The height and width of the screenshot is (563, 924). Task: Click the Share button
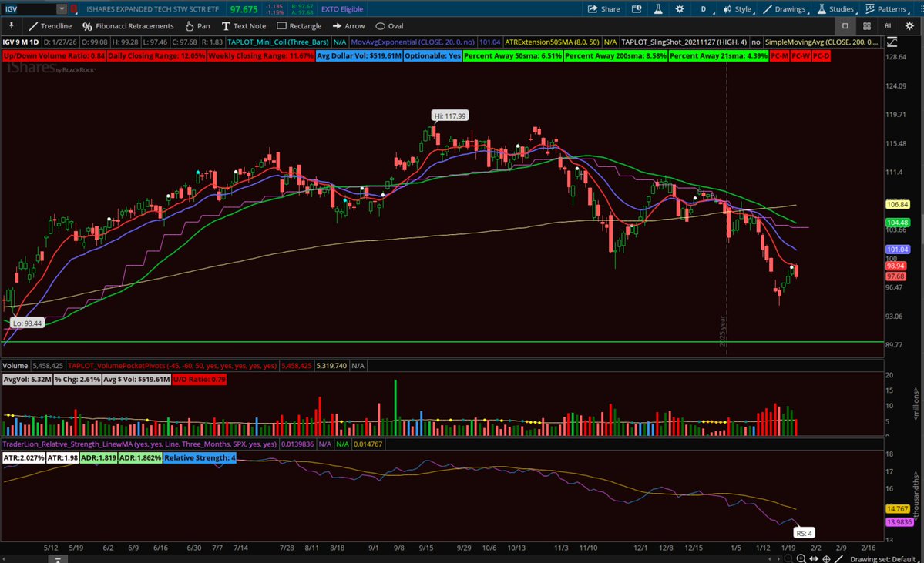[x=603, y=8]
